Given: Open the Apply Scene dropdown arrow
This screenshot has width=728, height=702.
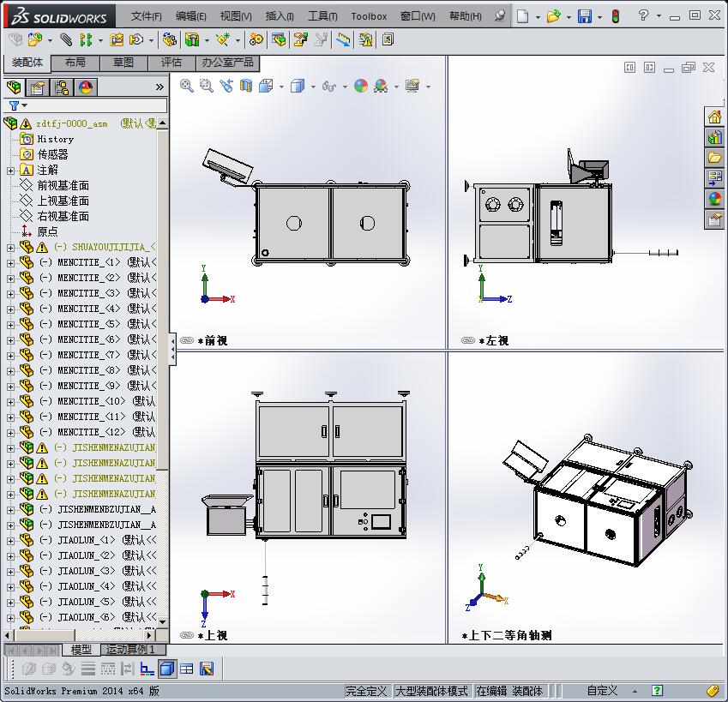Looking at the screenshot, I should pyautogui.click(x=396, y=87).
